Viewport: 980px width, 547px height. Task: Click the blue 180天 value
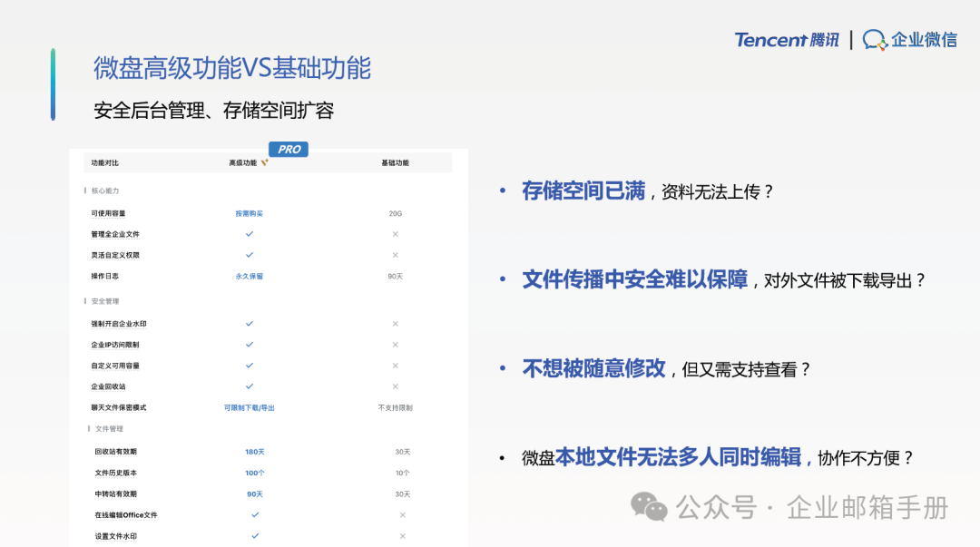click(x=255, y=452)
